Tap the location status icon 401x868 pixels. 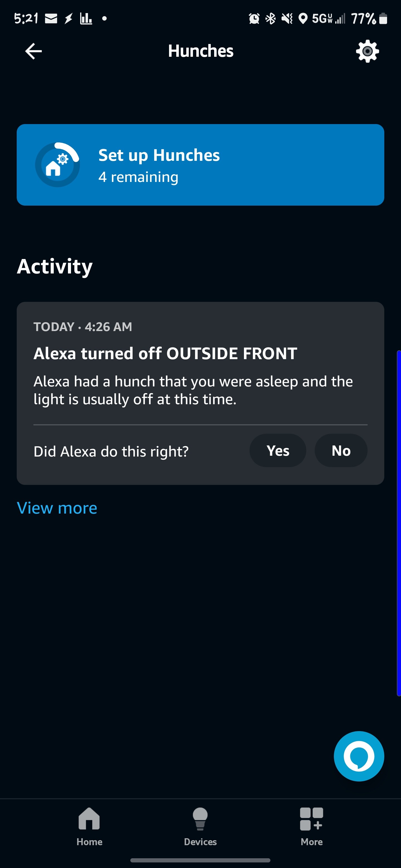coord(303,19)
